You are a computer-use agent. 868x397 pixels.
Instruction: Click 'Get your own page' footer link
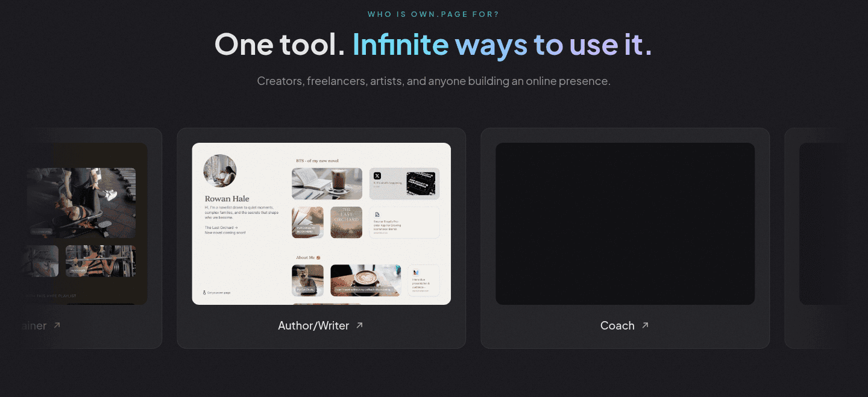pos(219,293)
